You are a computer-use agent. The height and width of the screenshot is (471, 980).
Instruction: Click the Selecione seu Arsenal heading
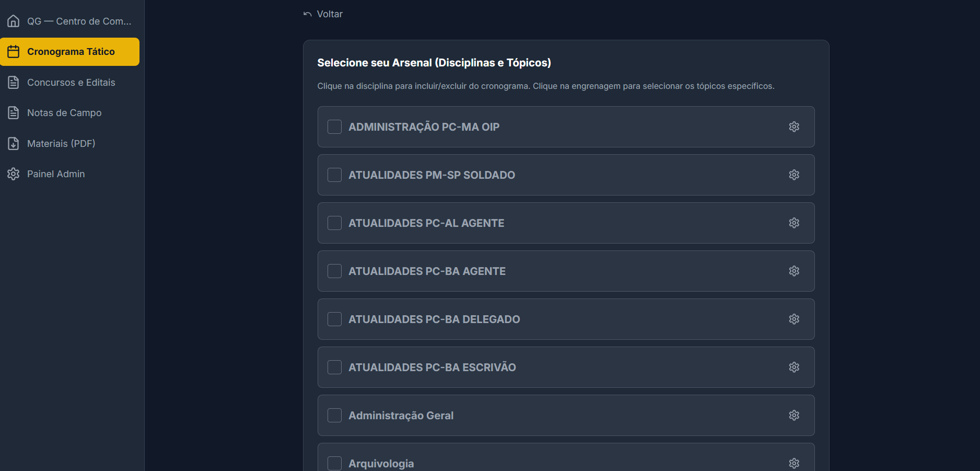pos(434,63)
